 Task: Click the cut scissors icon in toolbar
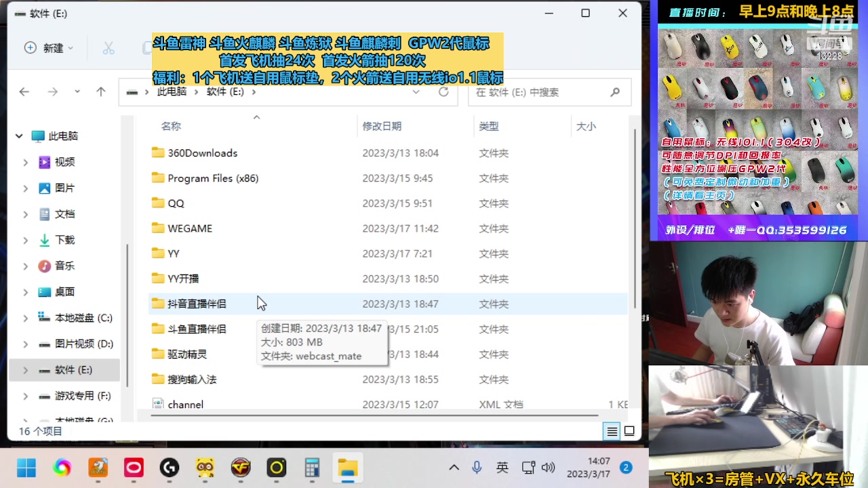coord(108,48)
